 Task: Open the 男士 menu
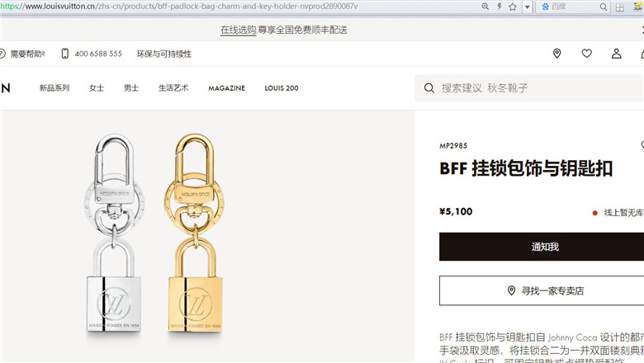click(131, 87)
